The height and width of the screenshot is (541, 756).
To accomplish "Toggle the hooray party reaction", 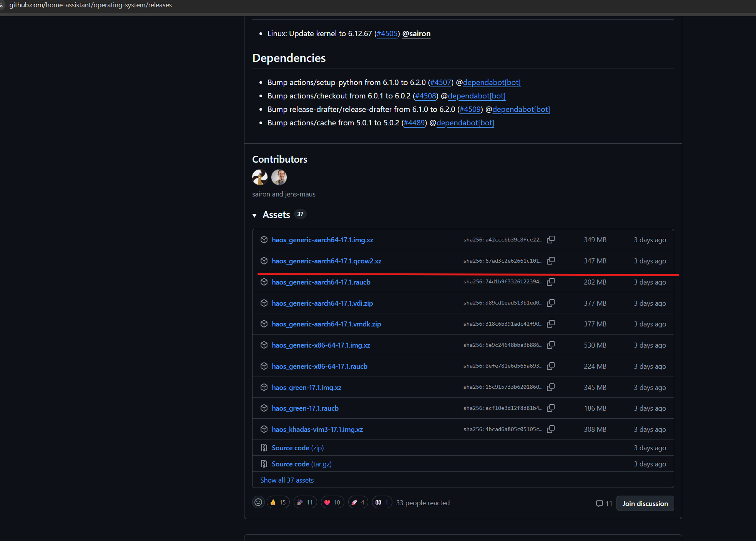I will click(305, 503).
